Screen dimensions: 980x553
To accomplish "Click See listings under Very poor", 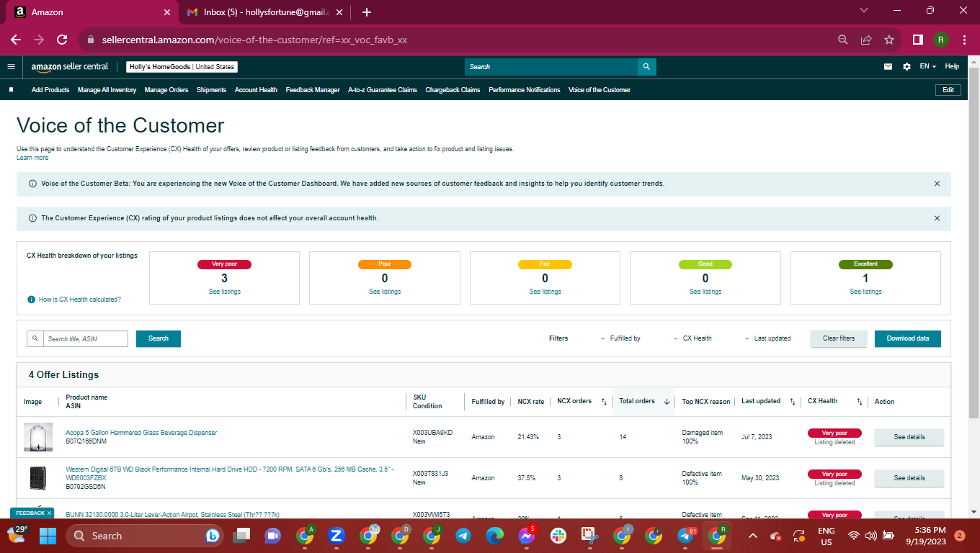I will [x=225, y=292].
